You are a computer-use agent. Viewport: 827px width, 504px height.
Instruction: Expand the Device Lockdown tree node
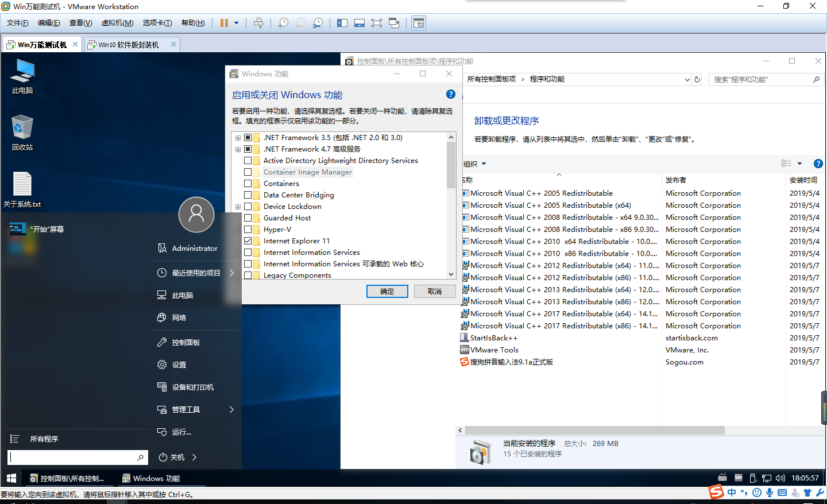238,207
